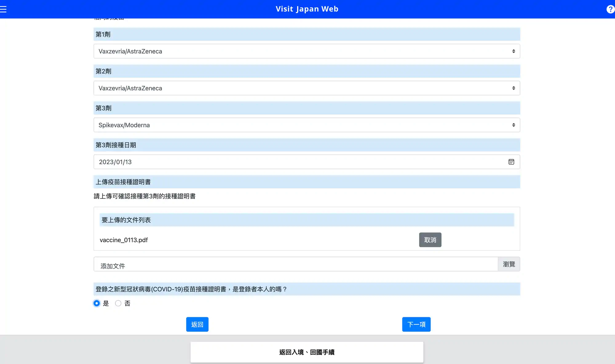Go back with 返回 button
Screen dimensions: 615x364
pyautogui.click(x=197, y=324)
